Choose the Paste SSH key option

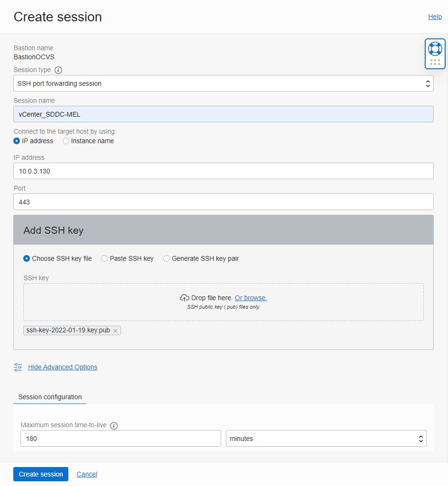click(104, 258)
